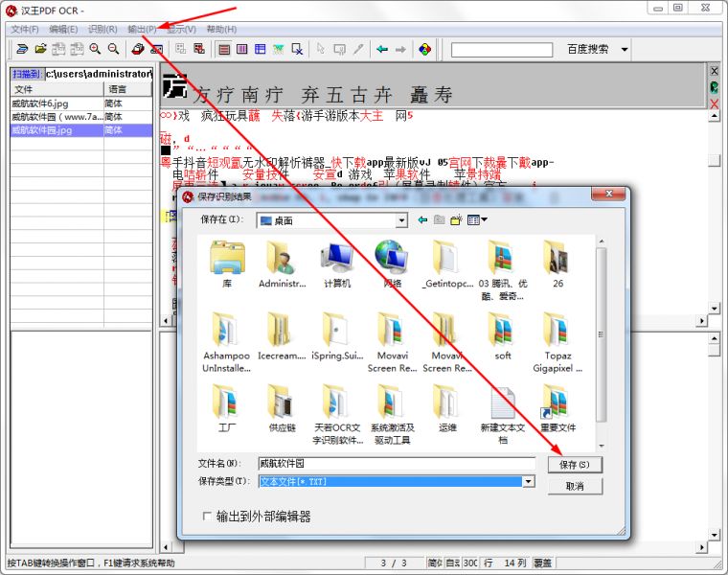728x575 pixels.
Task: Click the 3 / 3 page indicator
Action: tap(394, 563)
